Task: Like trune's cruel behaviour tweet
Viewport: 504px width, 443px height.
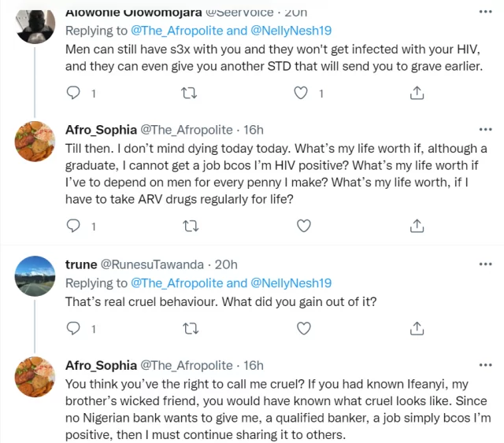Action: pos(302,328)
